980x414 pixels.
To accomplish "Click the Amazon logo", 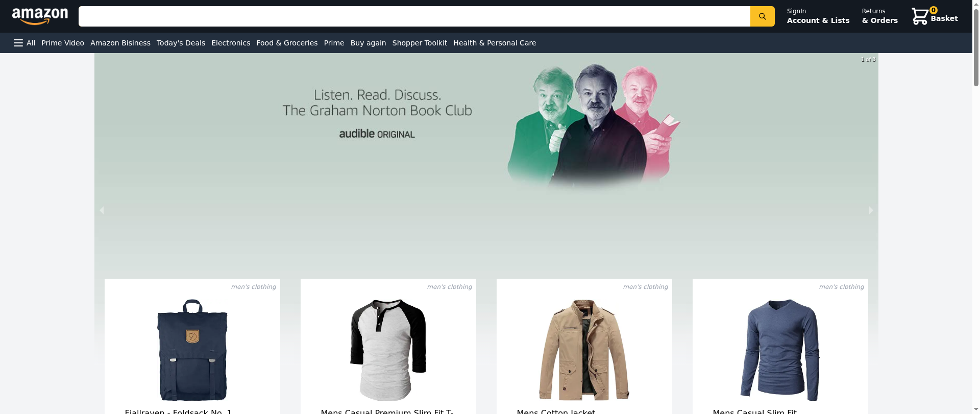I will point(40,16).
